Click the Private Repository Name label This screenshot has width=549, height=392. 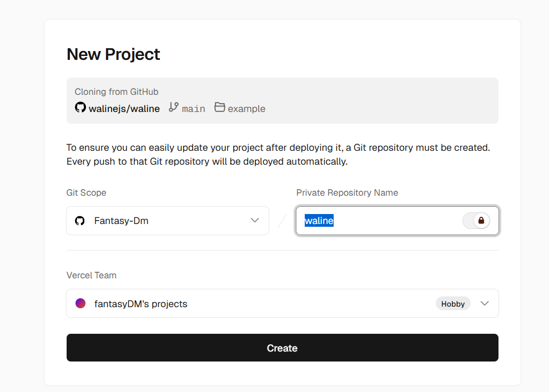[x=347, y=193]
